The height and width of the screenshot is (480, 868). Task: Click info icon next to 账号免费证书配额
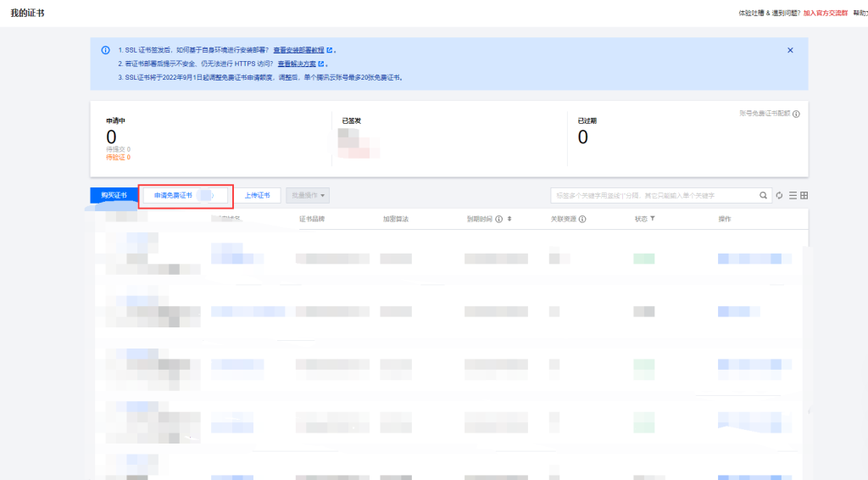(x=796, y=114)
